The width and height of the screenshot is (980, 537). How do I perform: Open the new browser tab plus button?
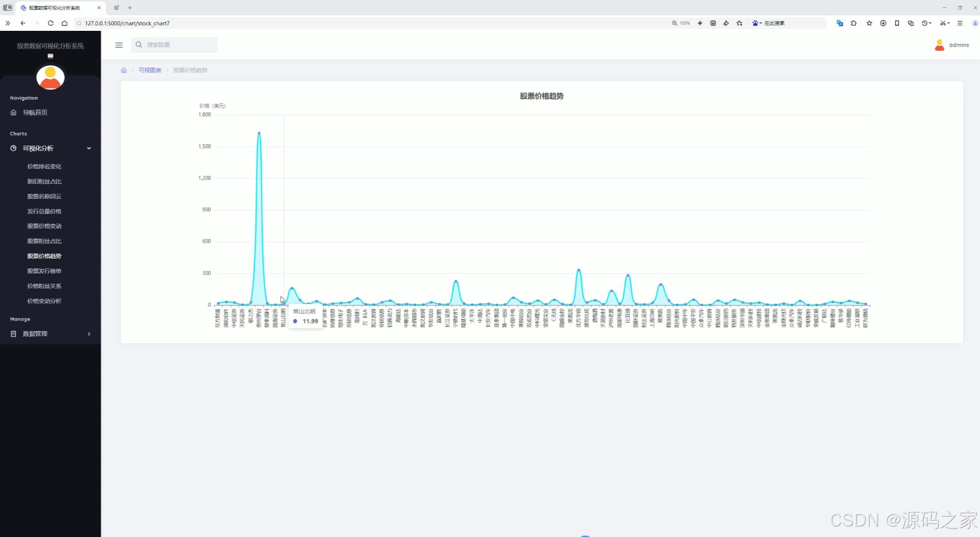pos(130,7)
